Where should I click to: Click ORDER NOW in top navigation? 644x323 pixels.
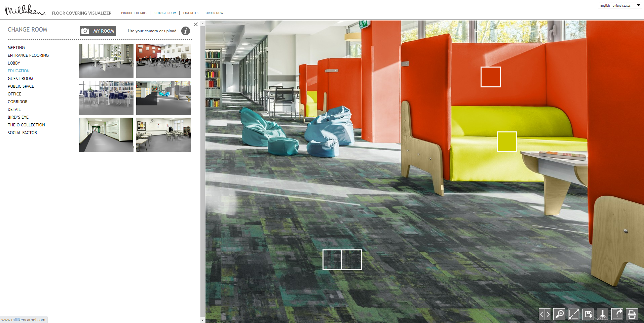point(214,13)
